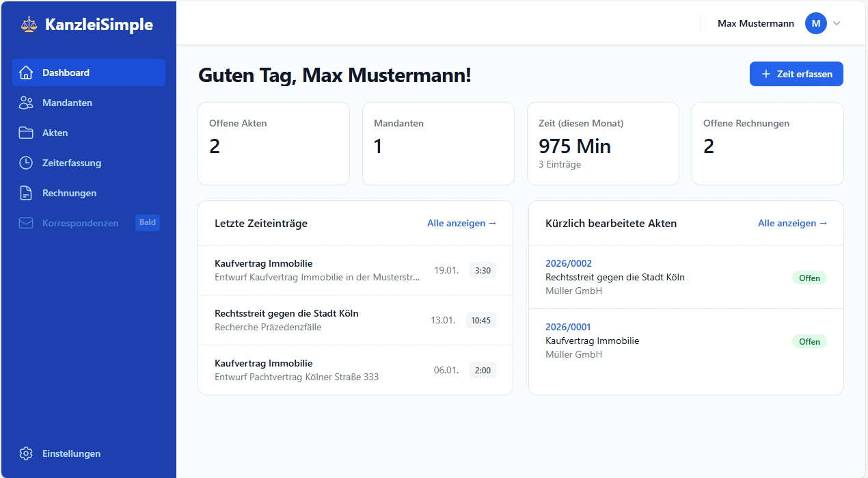Select the 'Bald' badge on Korrespondenzen
868x478 pixels.
(x=147, y=222)
